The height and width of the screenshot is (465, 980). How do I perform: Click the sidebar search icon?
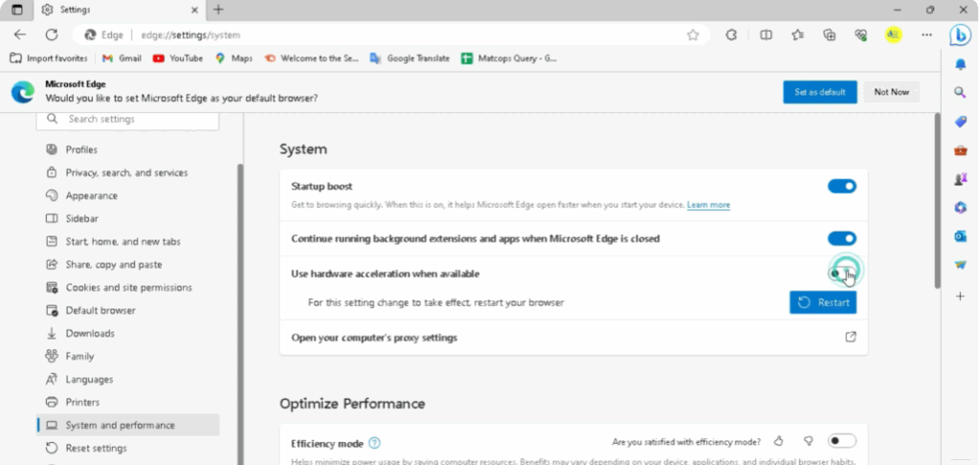(x=960, y=93)
